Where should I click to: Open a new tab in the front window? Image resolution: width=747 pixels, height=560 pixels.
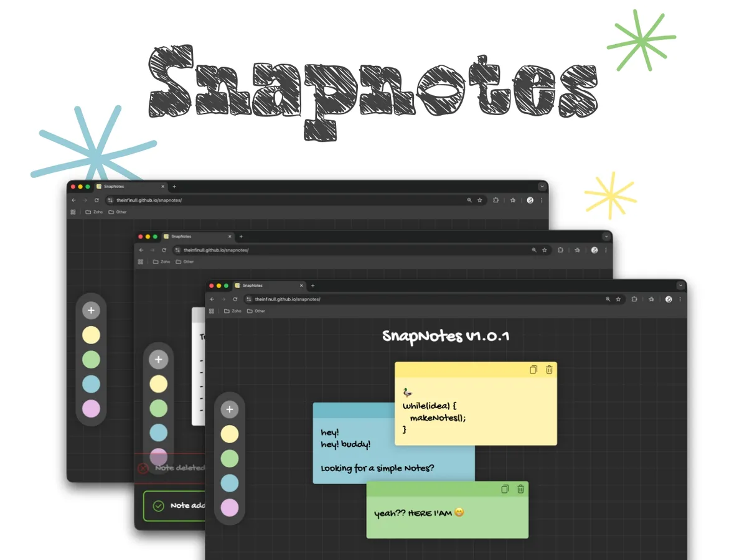[x=312, y=286]
